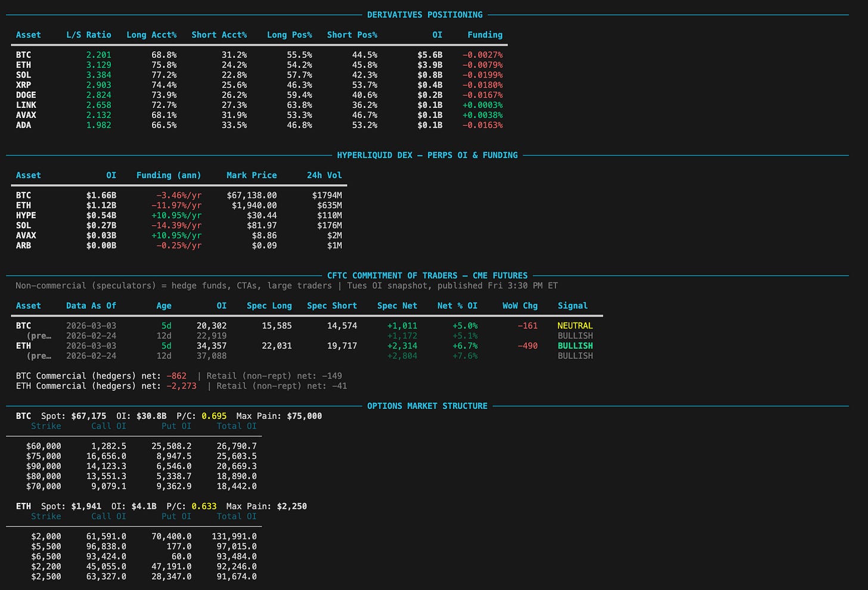
Task: Click ETH WoW change -490
Action: [528, 346]
